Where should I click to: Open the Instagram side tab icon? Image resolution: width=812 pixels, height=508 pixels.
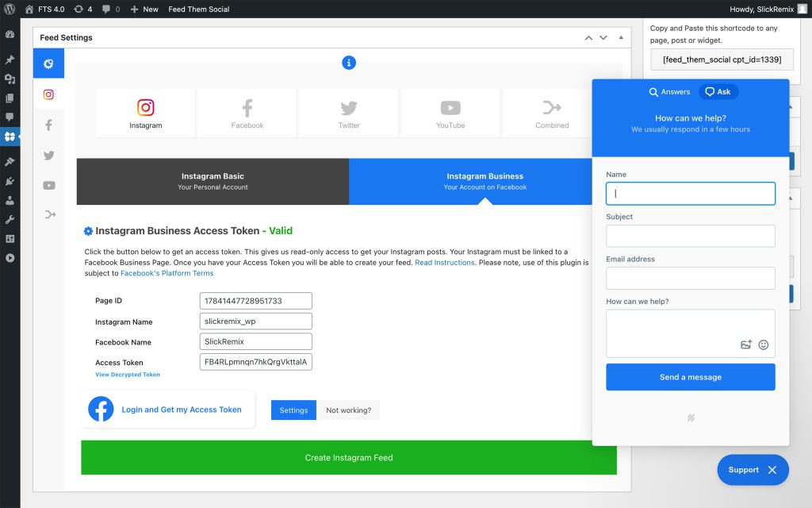(48, 94)
